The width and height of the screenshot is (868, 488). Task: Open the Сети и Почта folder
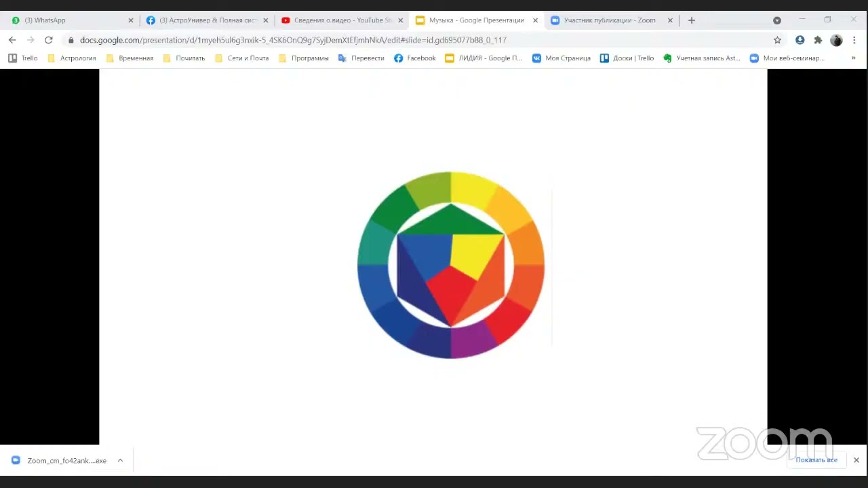point(241,58)
